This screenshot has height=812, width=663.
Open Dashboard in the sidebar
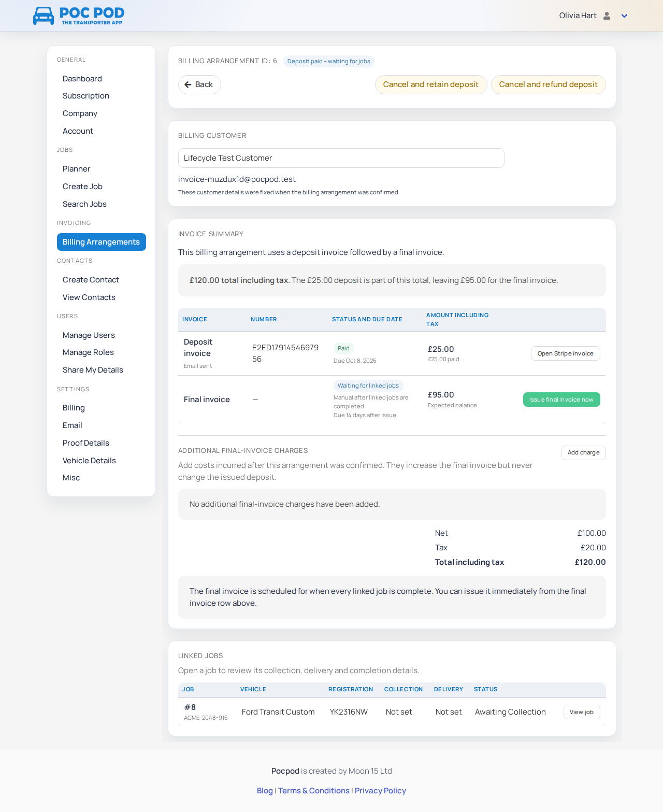pyautogui.click(x=82, y=79)
